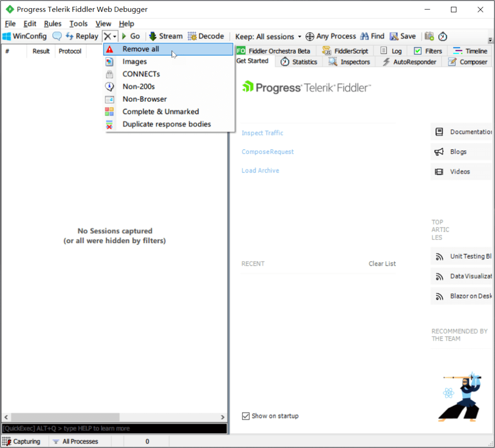The height and width of the screenshot is (448, 495).
Task: Choose Duplicate response bodies entry
Action: [168, 124]
